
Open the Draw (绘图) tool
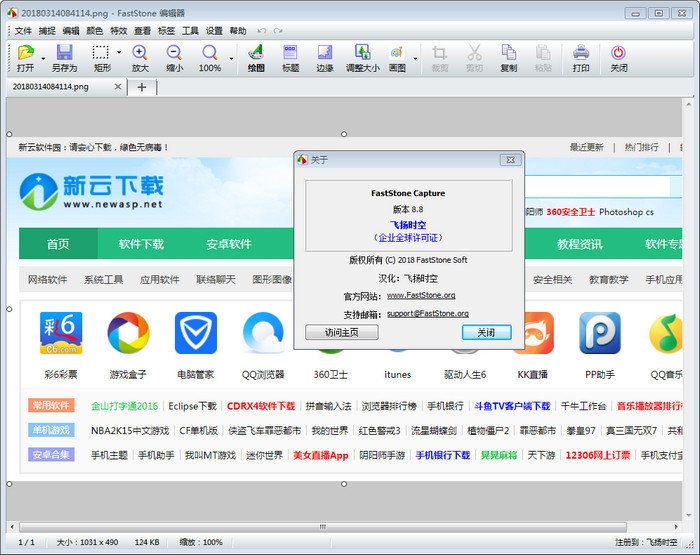tap(256, 52)
